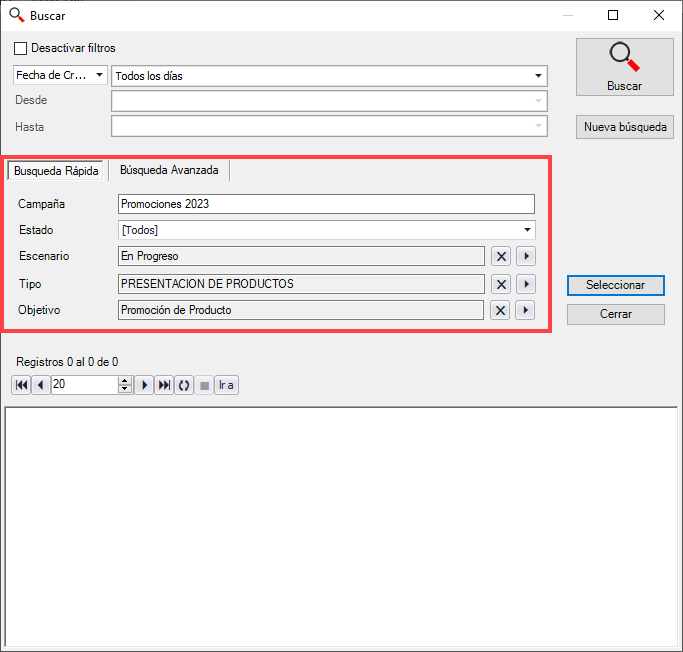Toggle Desactivar filtros checkbox
The image size is (683, 652).
20,48
